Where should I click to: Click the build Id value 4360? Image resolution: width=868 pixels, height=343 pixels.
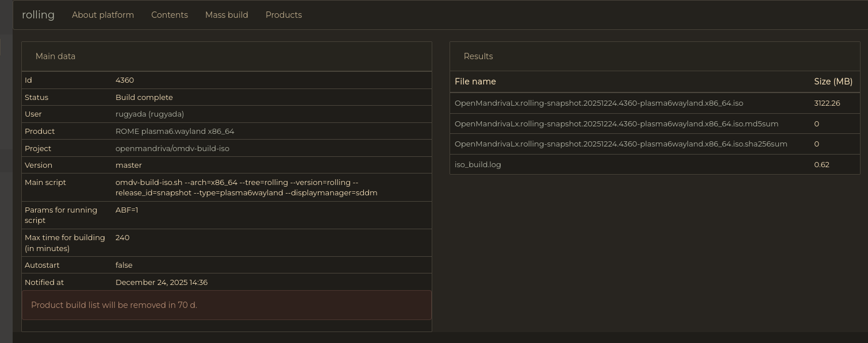[x=125, y=80]
